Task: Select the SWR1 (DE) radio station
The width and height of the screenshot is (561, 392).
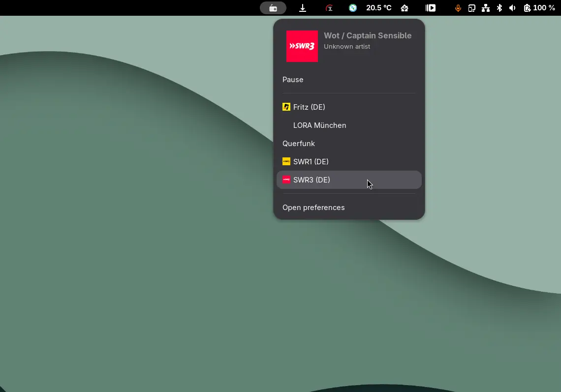Action: [311, 161]
